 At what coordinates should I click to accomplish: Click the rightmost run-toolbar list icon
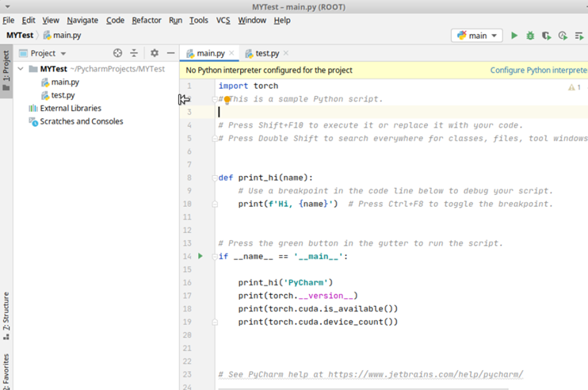click(579, 36)
